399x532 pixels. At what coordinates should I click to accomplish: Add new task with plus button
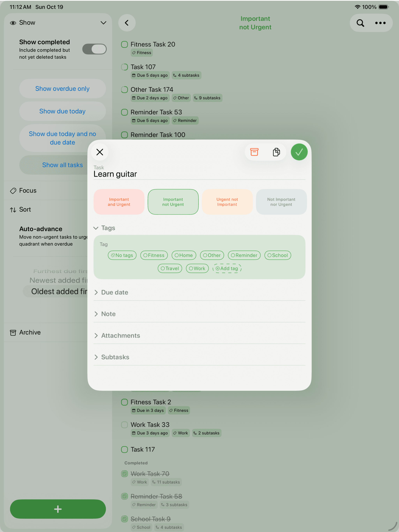tap(58, 509)
